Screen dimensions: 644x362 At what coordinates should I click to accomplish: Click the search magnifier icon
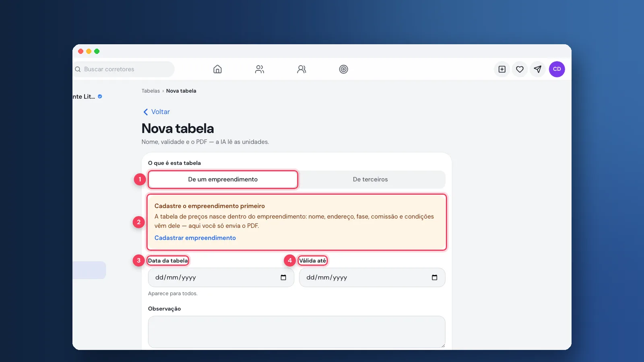[x=78, y=69]
